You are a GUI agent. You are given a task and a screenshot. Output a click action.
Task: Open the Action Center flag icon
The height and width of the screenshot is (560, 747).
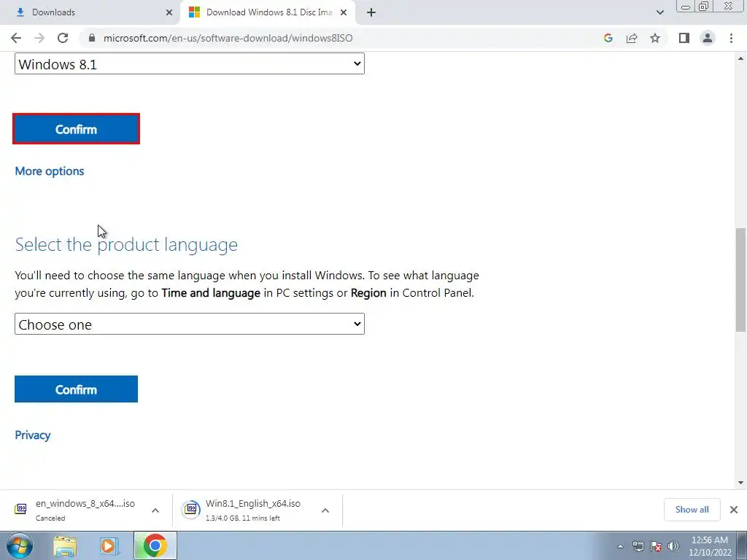pos(656,546)
